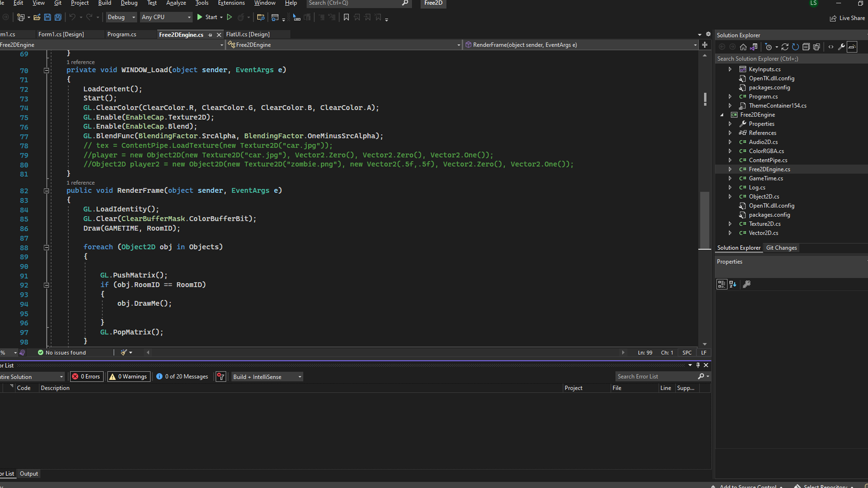Viewport: 868px width, 488px height.
Task: Switch views icon in Solution Explorer
Action: pyautogui.click(x=754, y=47)
